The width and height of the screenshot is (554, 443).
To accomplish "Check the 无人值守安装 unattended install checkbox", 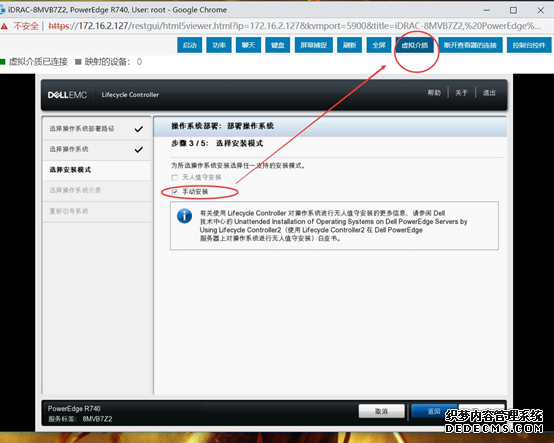I will pos(175,177).
